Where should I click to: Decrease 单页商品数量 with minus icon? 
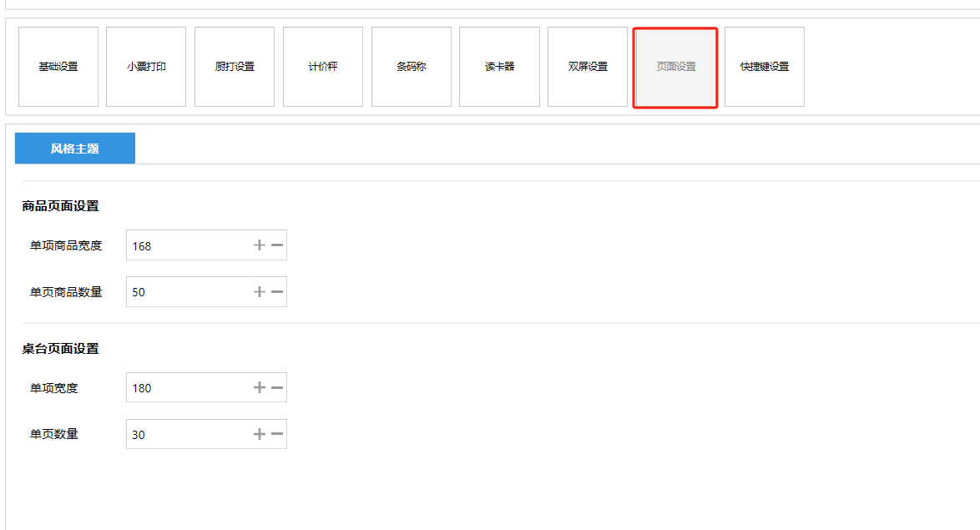coord(277,292)
